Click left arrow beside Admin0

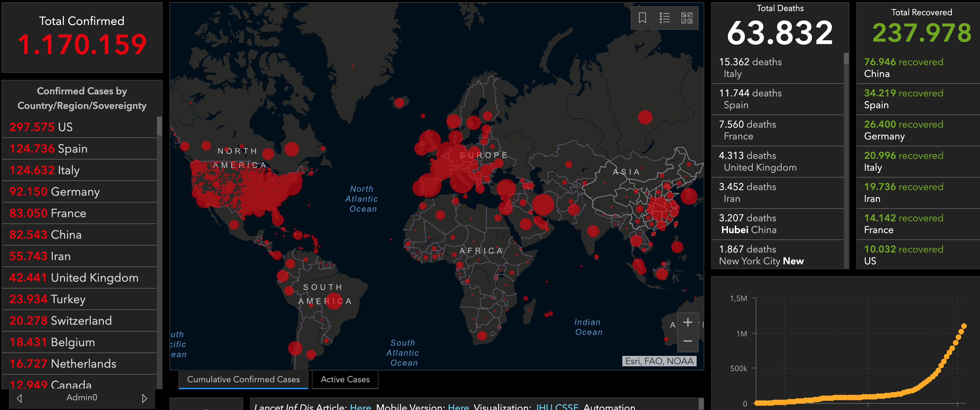pyautogui.click(x=19, y=398)
